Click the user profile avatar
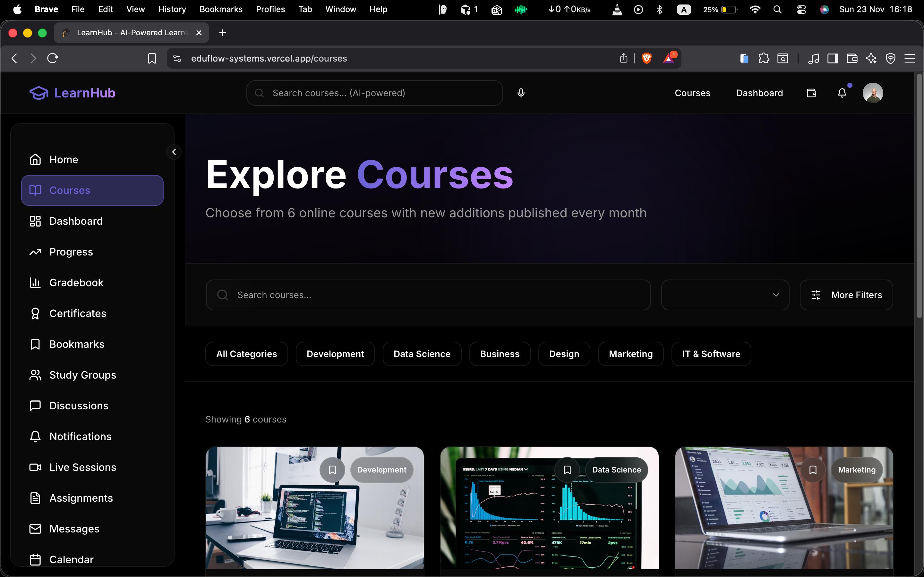 click(x=872, y=93)
